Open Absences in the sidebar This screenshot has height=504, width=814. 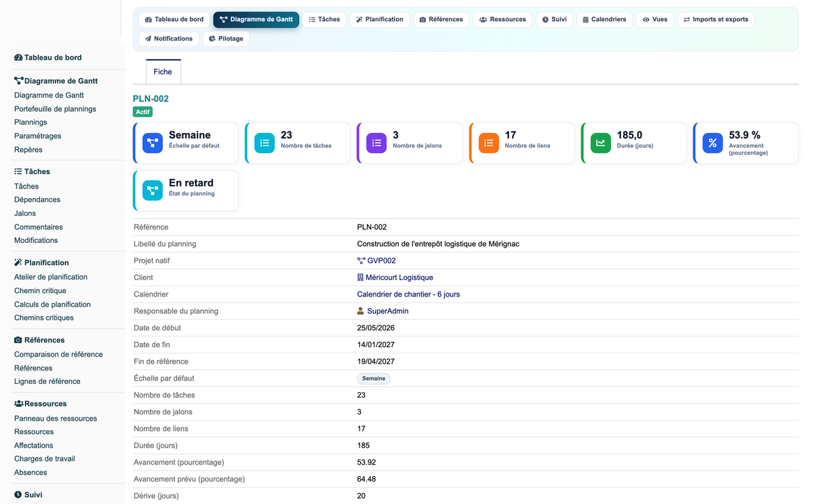pyautogui.click(x=31, y=473)
